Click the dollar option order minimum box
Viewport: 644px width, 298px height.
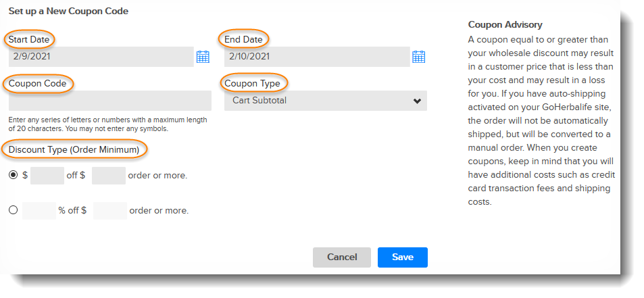click(108, 176)
